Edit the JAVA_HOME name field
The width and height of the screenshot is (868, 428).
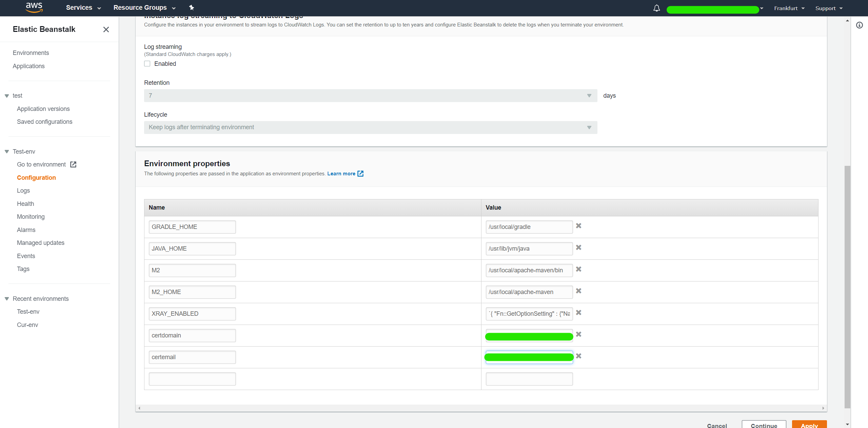(192, 249)
